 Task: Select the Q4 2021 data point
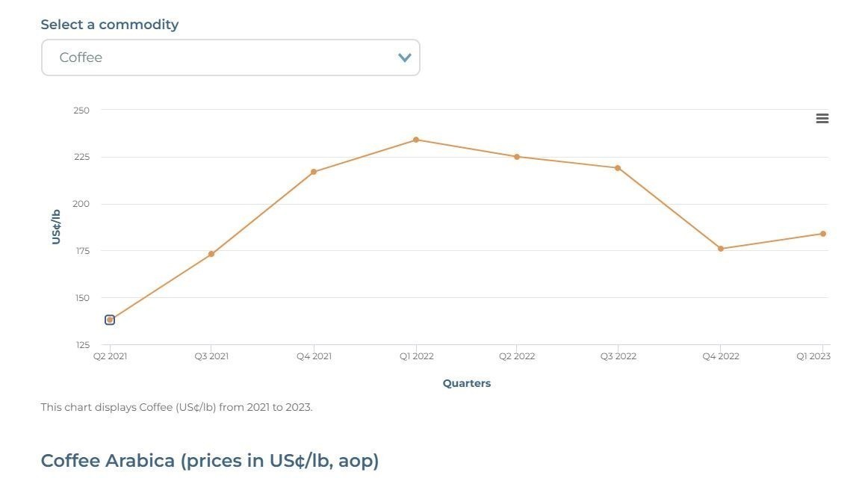(x=314, y=172)
